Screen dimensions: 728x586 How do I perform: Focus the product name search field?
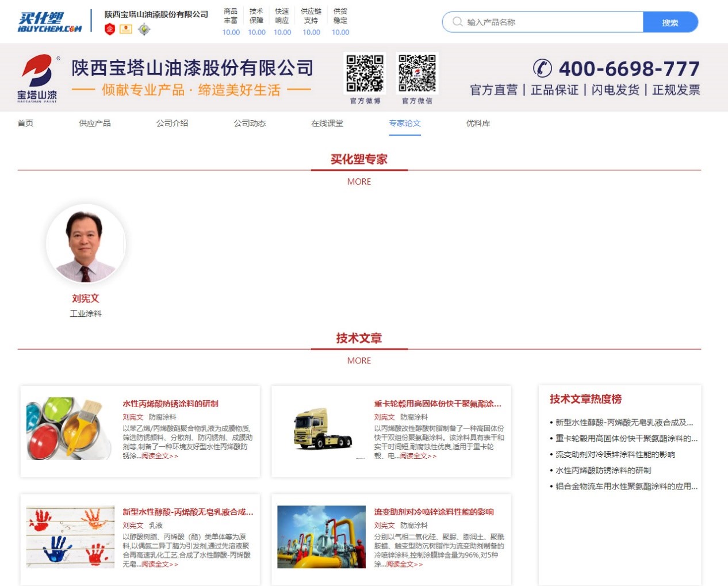(543, 22)
